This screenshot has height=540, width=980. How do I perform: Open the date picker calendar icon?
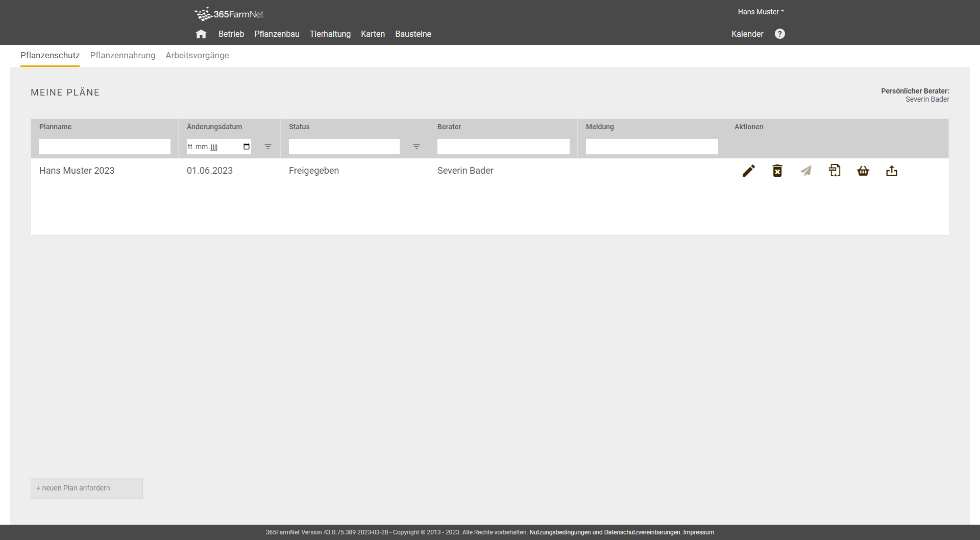pyautogui.click(x=247, y=147)
